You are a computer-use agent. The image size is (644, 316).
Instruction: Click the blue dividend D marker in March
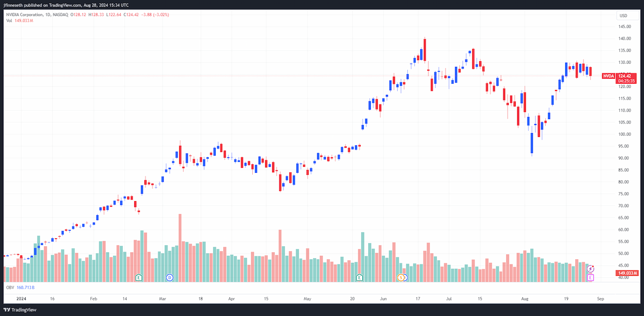(x=170, y=277)
